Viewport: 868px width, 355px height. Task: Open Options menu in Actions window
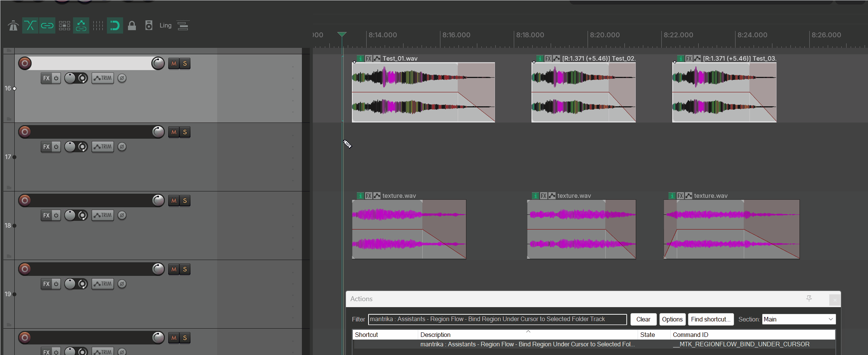pos(672,319)
